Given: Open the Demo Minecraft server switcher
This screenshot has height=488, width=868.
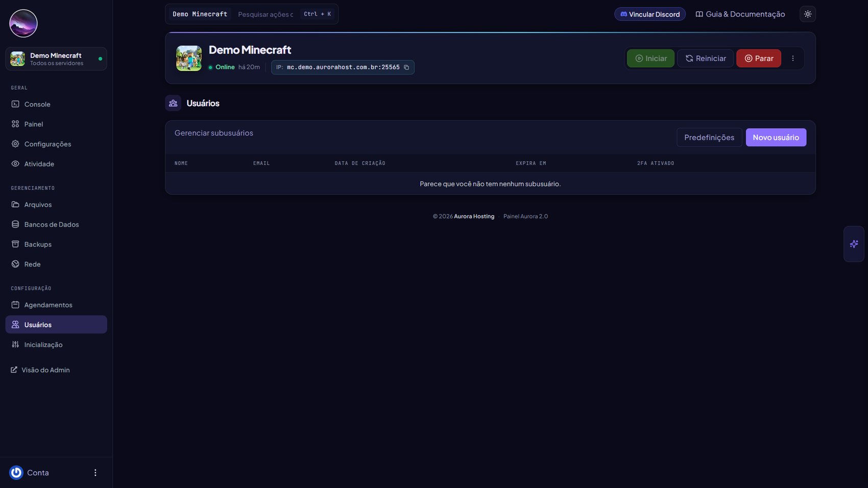Looking at the screenshot, I should [56, 59].
